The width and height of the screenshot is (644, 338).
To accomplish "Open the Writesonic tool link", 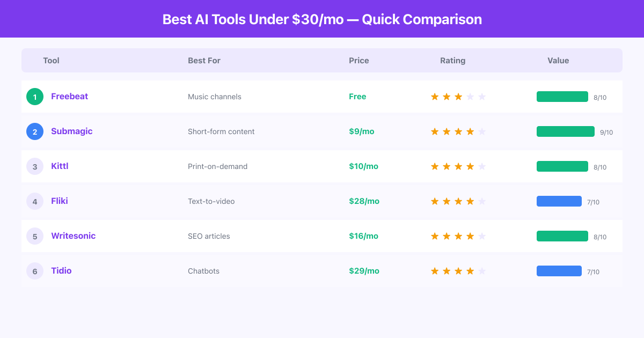I will 73,236.
